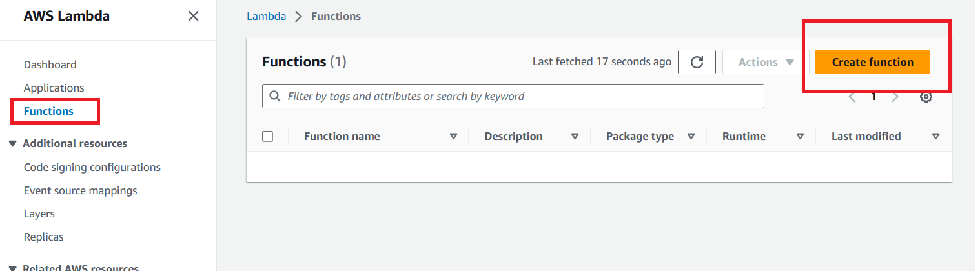This screenshot has height=280, width=980.
Task: Go to next page arrow
Action: tap(895, 97)
